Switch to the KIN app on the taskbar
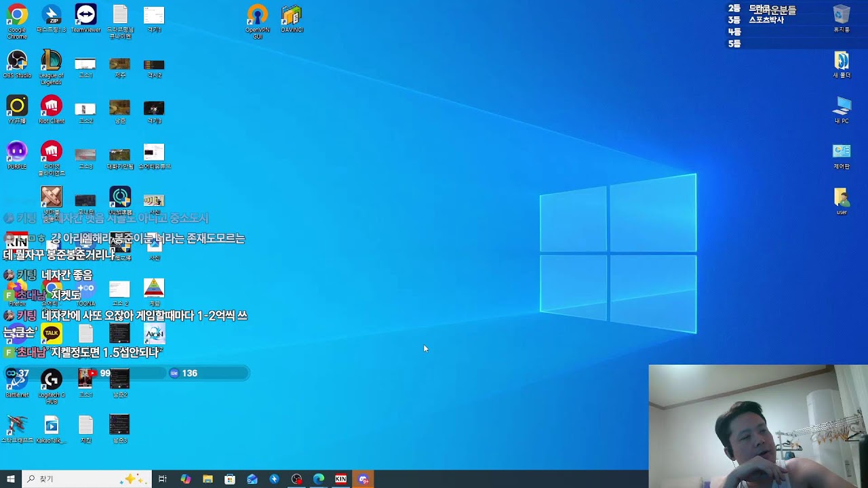The height and width of the screenshot is (488, 868). pyautogui.click(x=341, y=479)
